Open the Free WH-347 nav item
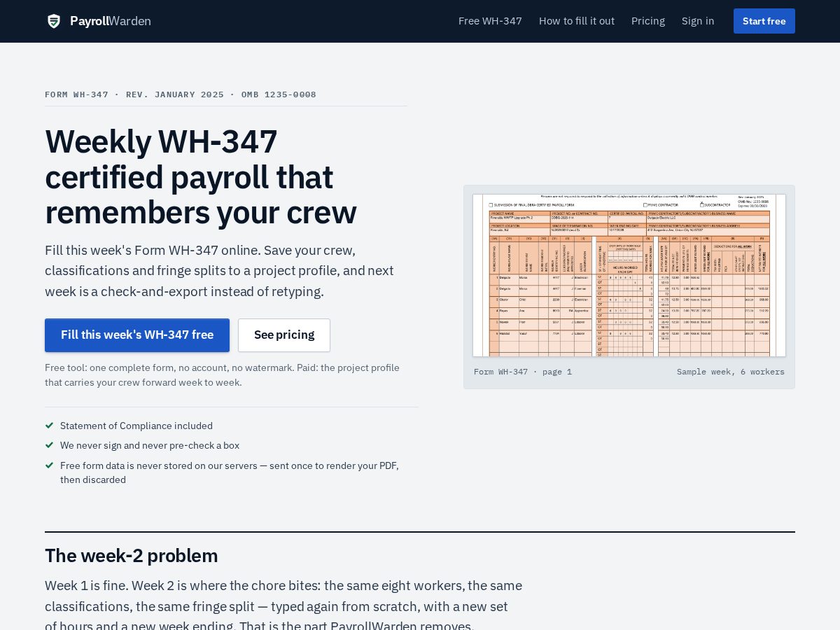 coord(490,21)
